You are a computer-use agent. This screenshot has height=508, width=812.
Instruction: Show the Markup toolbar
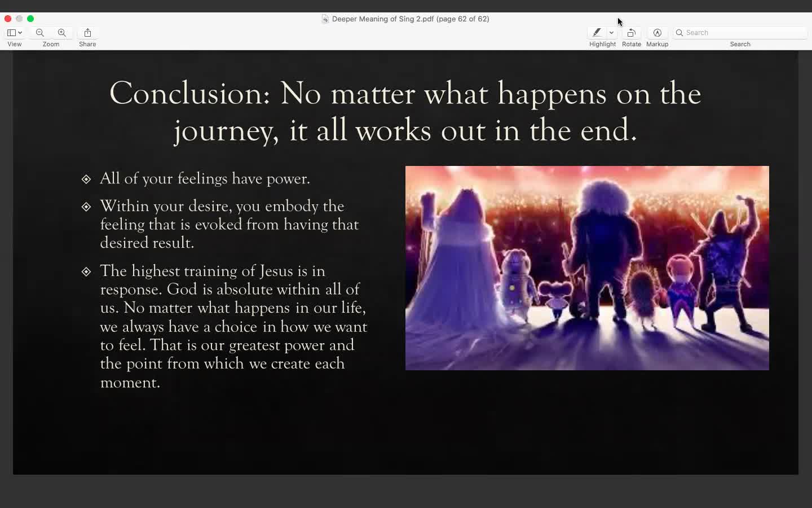pos(657,33)
